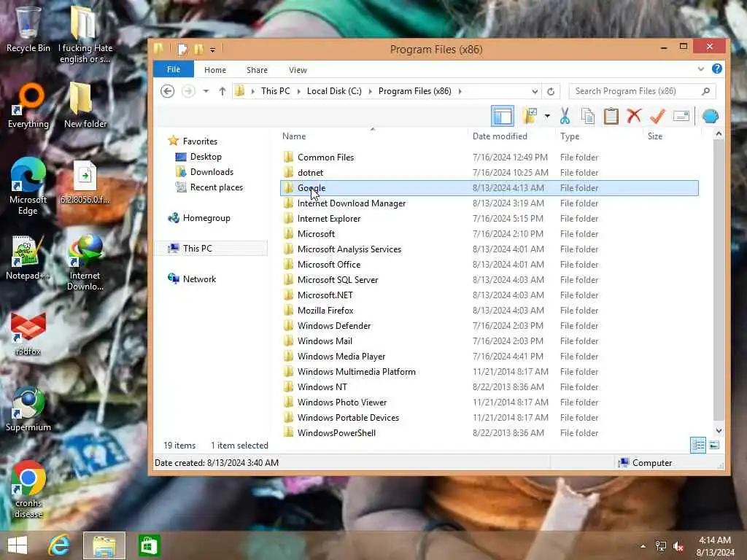Click the Paste clipboard icon
747x560 pixels.
(611, 116)
